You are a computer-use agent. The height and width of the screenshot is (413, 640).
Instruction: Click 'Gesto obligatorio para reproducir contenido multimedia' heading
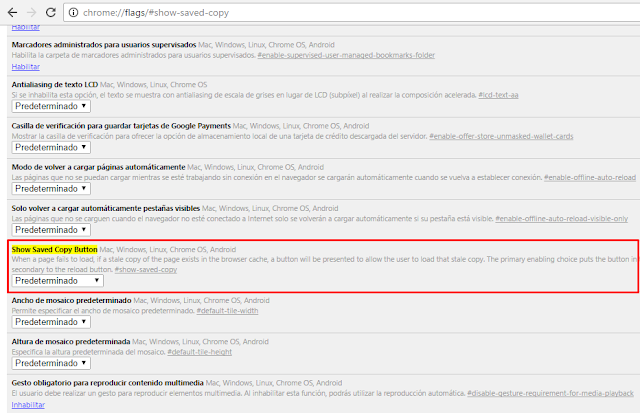(107, 383)
